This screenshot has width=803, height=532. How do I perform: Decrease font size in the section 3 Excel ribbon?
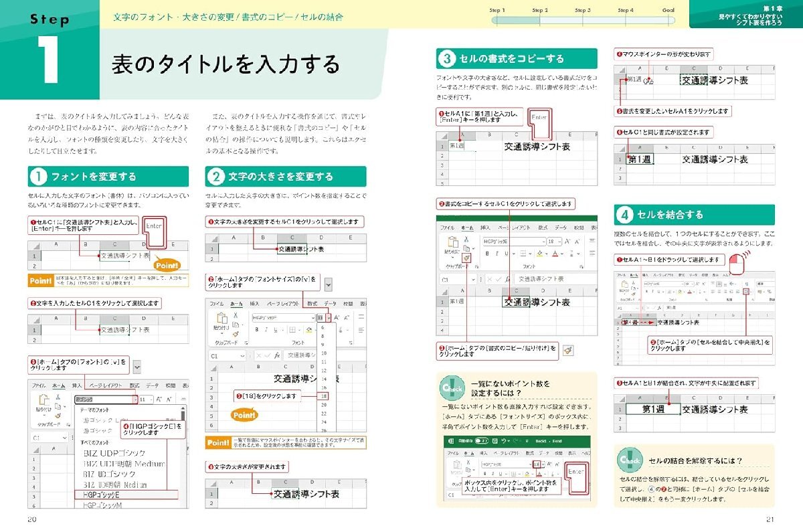point(577,242)
